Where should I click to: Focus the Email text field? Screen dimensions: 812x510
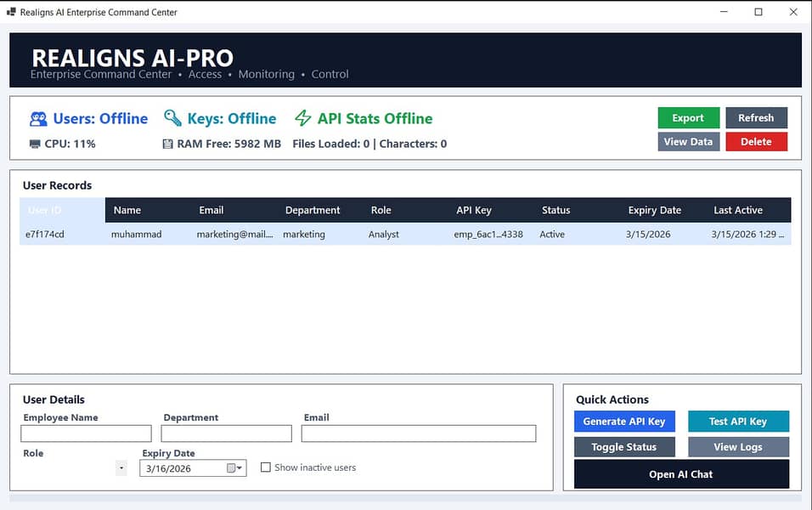pyautogui.click(x=418, y=433)
